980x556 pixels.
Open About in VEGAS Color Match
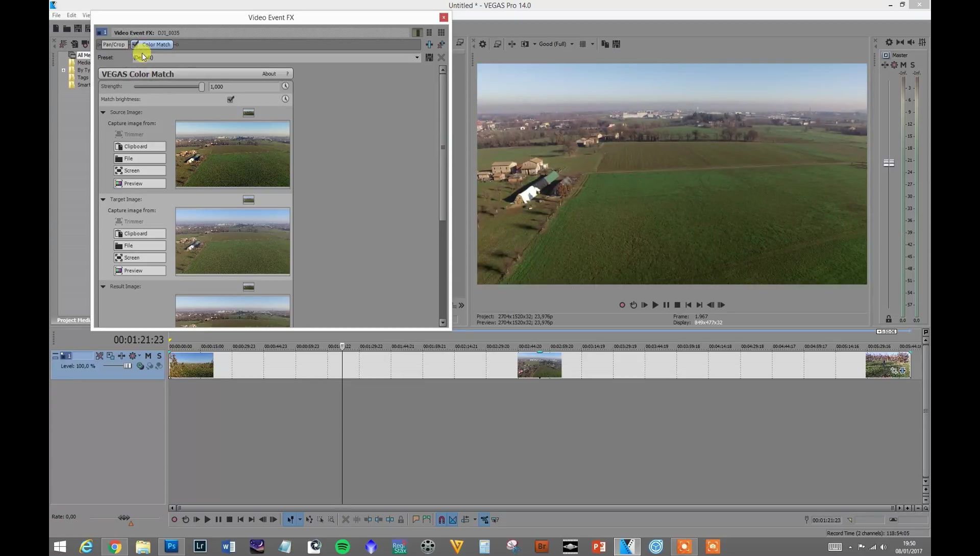point(269,74)
